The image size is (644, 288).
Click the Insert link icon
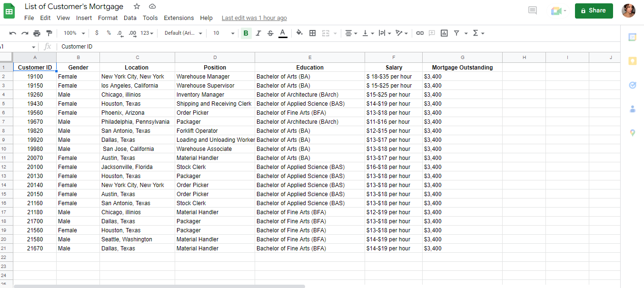point(420,33)
